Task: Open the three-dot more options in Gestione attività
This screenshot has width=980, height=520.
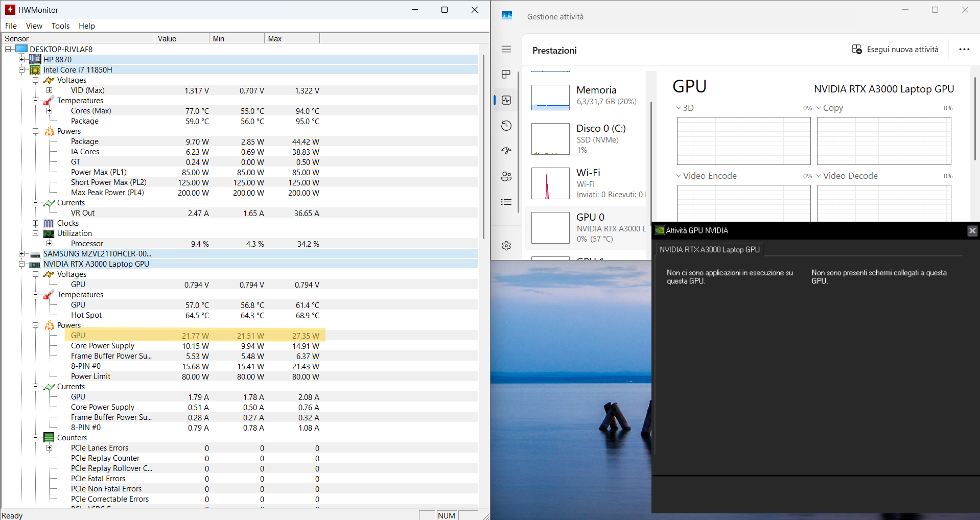Action: click(964, 49)
